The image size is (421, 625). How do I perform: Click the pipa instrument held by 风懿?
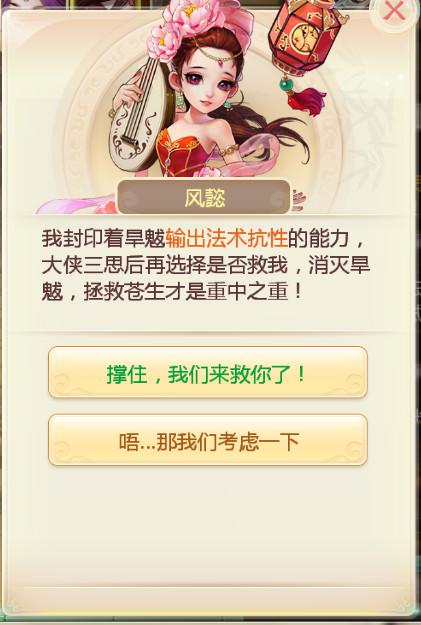(138, 116)
